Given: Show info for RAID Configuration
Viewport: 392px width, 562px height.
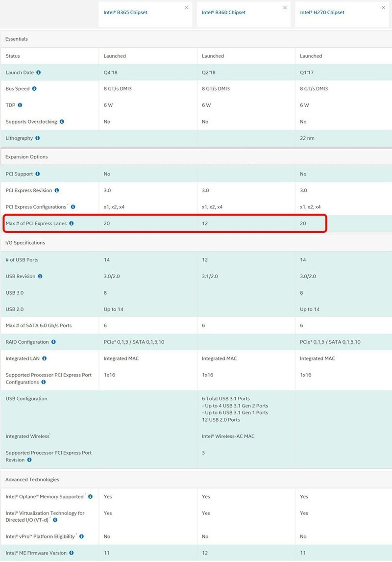Looking at the screenshot, I should tap(53, 342).
